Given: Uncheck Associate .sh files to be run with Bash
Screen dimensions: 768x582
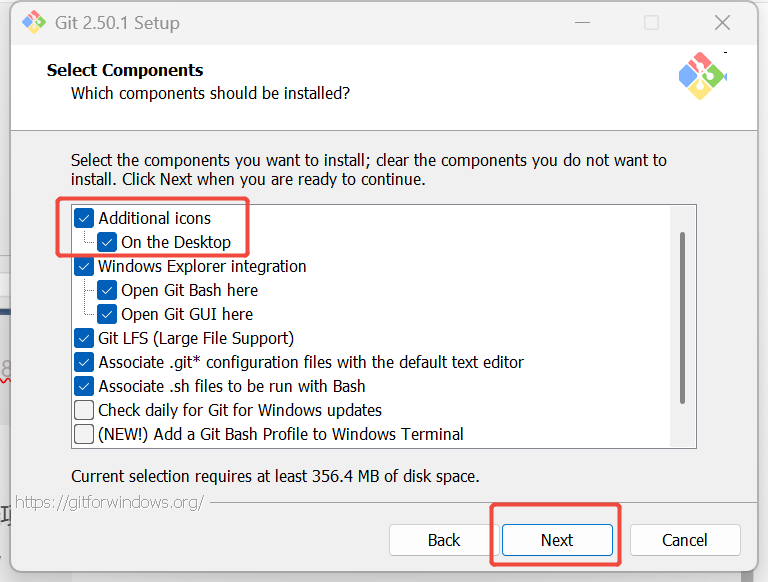Looking at the screenshot, I should [84, 386].
